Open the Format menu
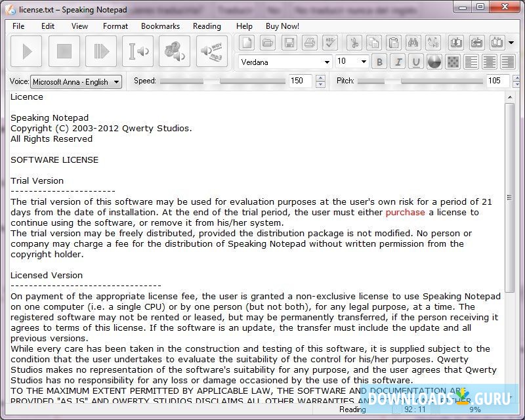The width and height of the screenshot is (525, 420). pos(115,26)
